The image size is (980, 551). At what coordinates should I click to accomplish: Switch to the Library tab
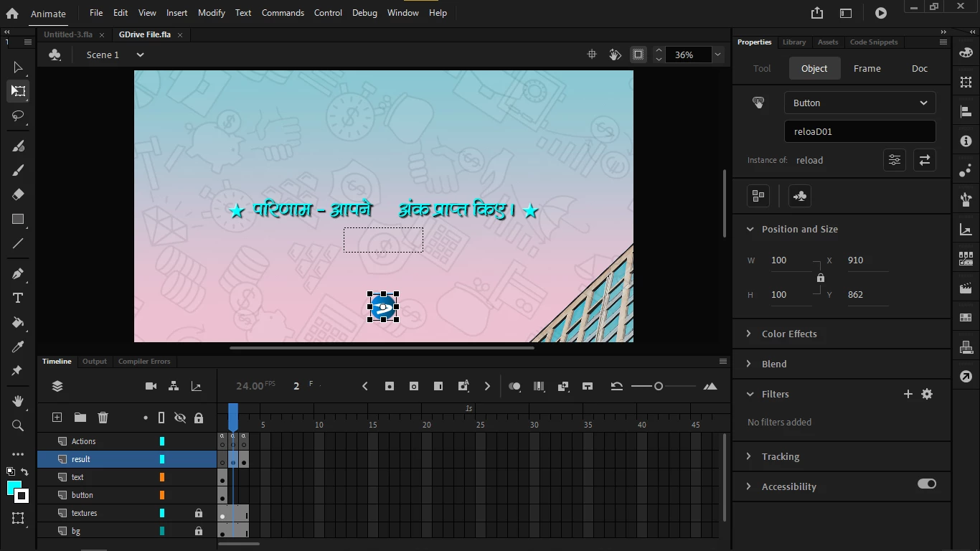tap(794, 42)
